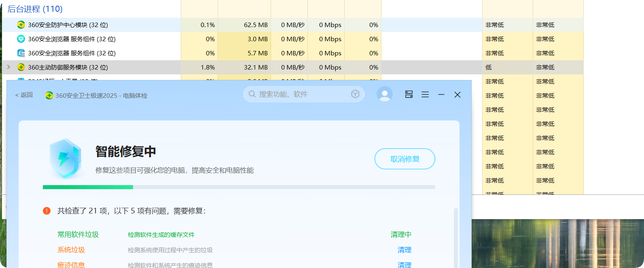Click the 智能修复中 heading

[x=126, y=152]
